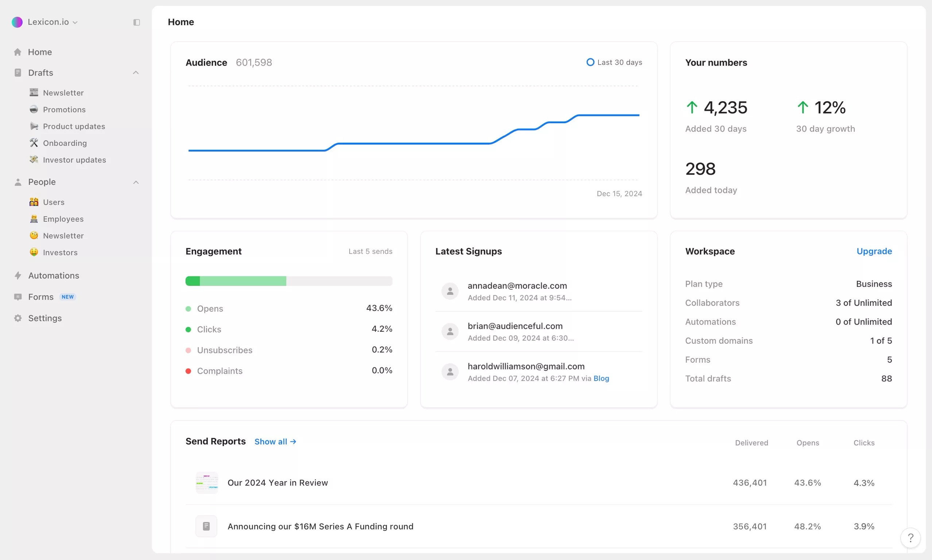
Task: Collapse the People section chevron
Action: click(x=136, y=182)
